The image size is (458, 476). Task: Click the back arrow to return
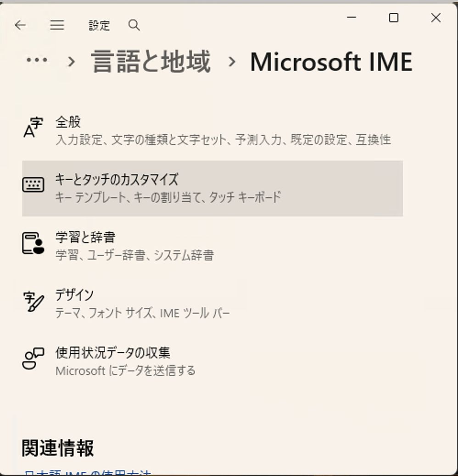click(20, 25)
